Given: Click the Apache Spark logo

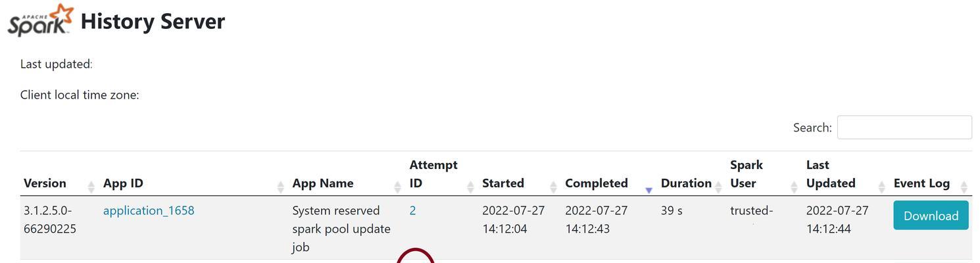Looking at the screenshot, I should click(39, 20).
